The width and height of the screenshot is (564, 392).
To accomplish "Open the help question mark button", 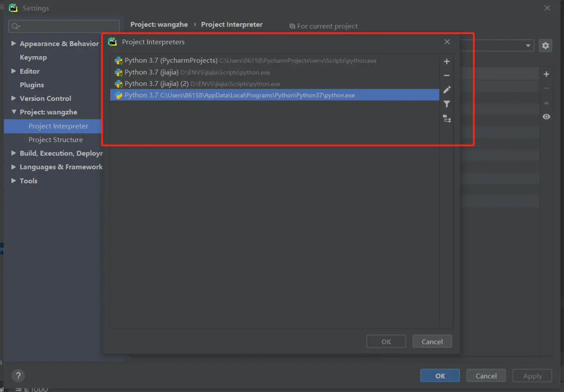I will coord(18,376).
